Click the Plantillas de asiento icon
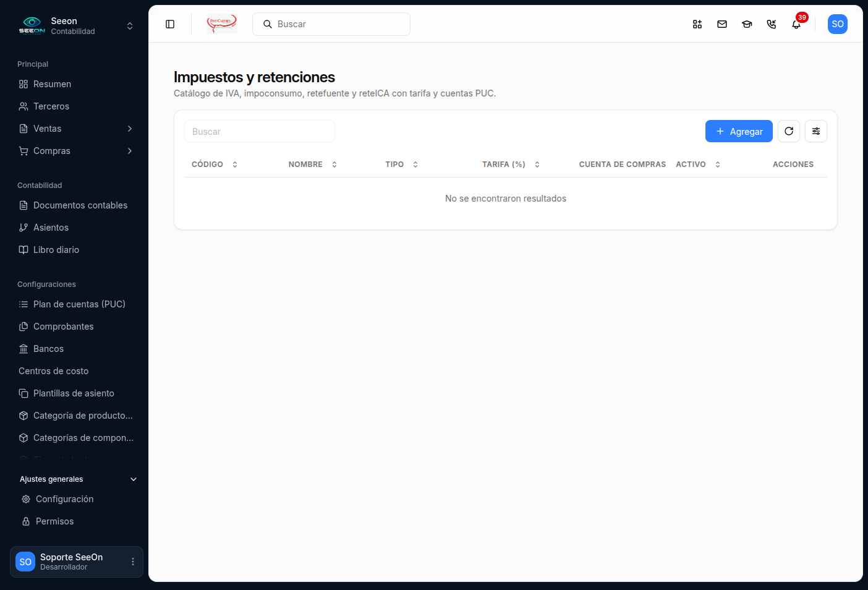The image size is (868, 590). (x=23, y=393)
